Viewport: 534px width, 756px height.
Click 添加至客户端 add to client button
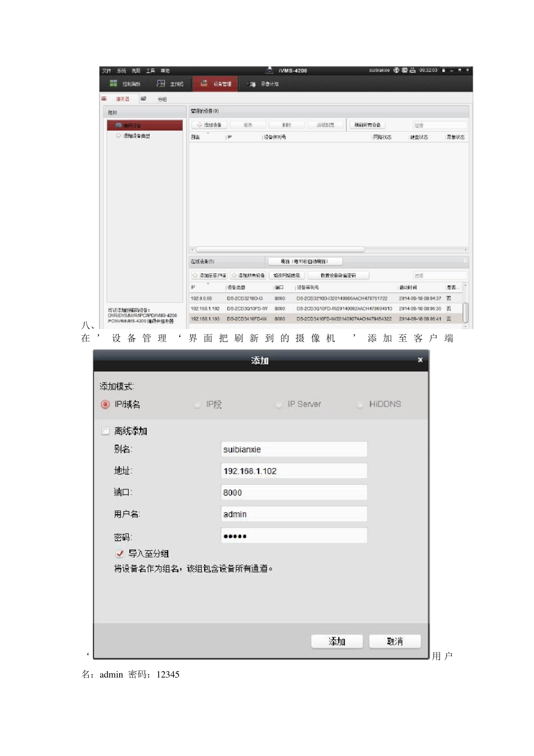[210, 276]
